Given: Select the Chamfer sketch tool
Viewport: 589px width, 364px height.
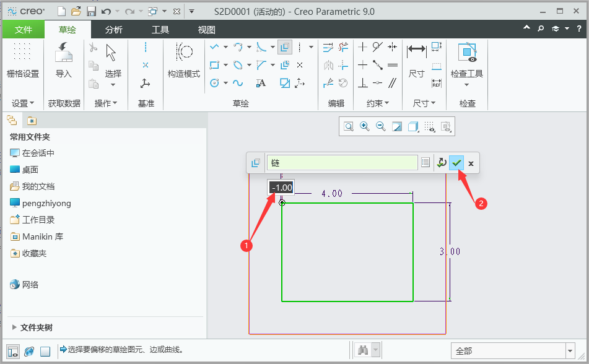Looking at the screenshot, I should click(261, 65).
